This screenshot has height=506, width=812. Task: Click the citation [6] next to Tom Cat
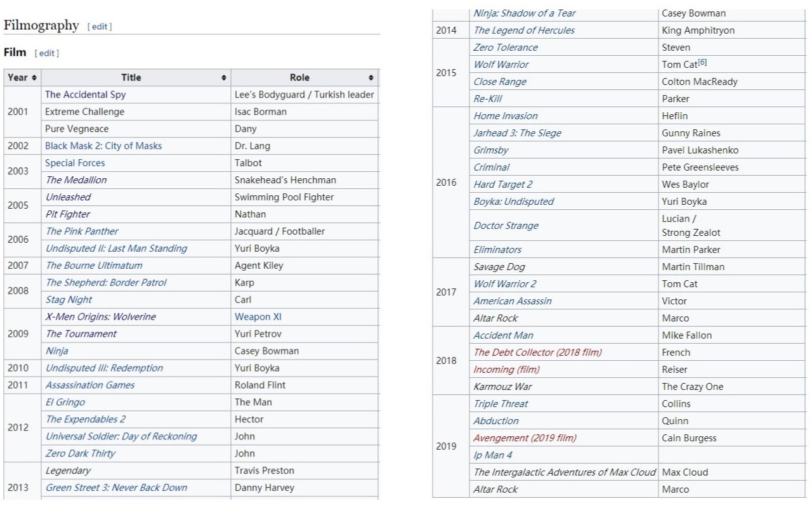coord(702,63)
